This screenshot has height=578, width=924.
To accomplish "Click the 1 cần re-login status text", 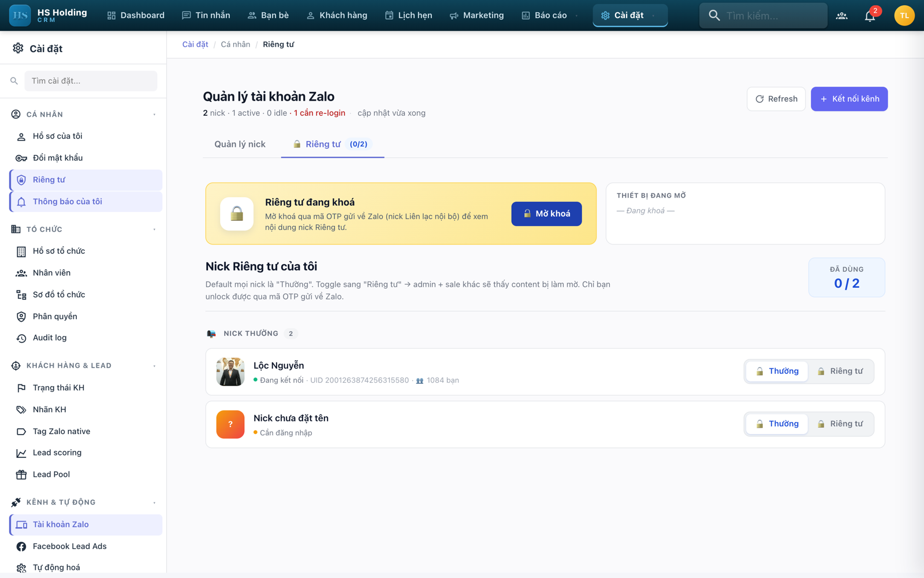I will pyautogui.click(x=319, y=113).
